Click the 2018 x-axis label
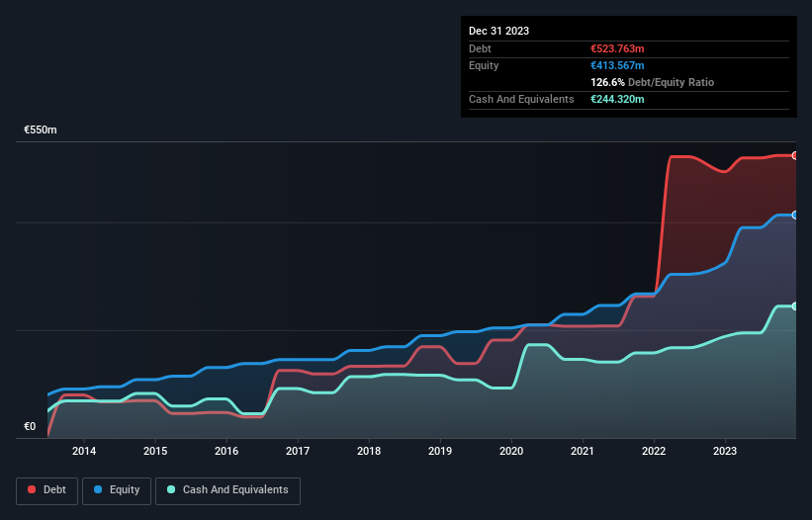 click(x=369, y=451)
